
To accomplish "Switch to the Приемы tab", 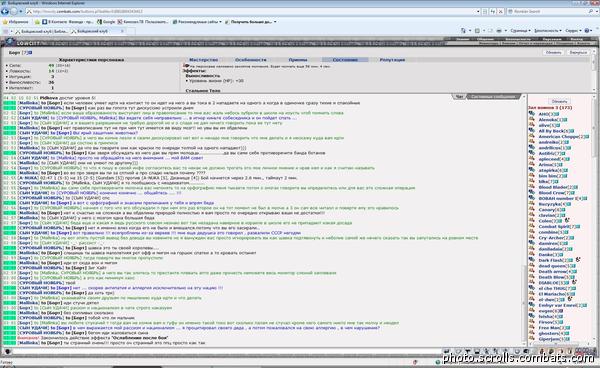I will coord(298,60).
